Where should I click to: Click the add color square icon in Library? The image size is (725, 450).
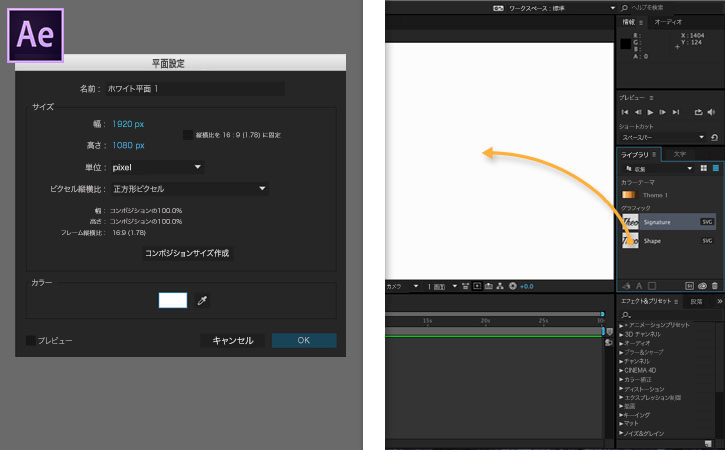pyautogui.click(x=652, y=286)
